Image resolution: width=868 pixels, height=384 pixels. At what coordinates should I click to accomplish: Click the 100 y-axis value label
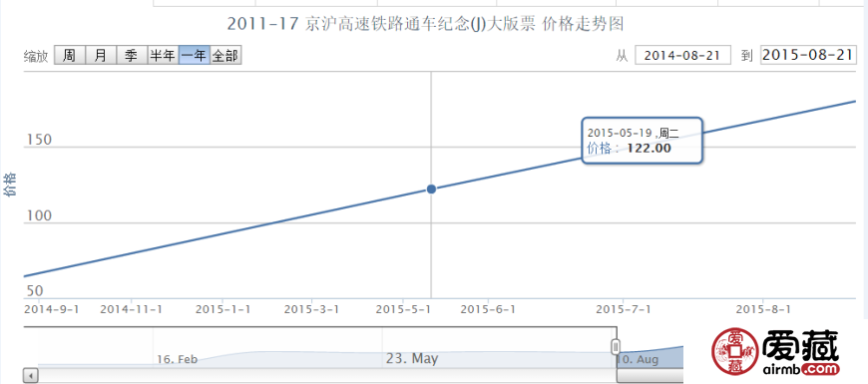(39, 215)
